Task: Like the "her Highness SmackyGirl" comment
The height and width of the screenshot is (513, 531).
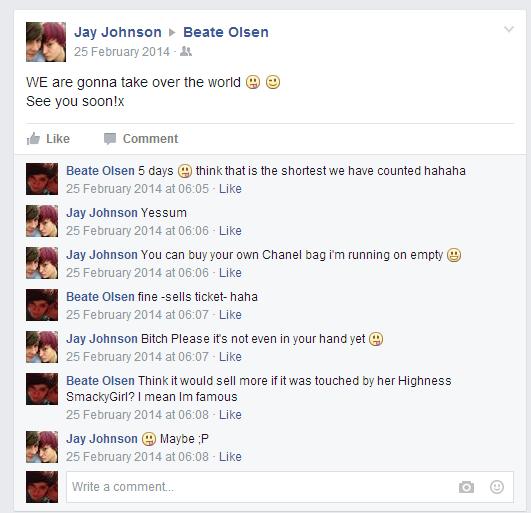Action: (230, 414)
